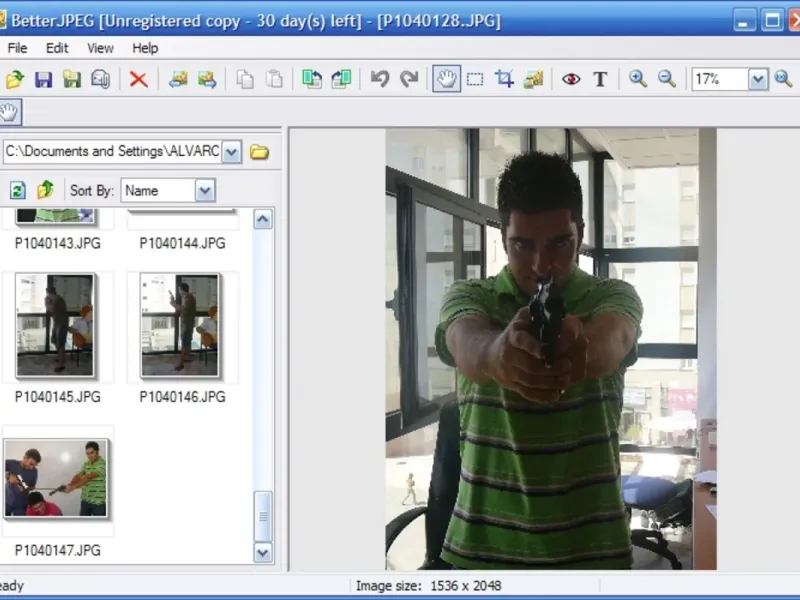This screenshot has width=800, height=600.
Task: Expand the folder path dropdown arrow
Action: point(232,152)
